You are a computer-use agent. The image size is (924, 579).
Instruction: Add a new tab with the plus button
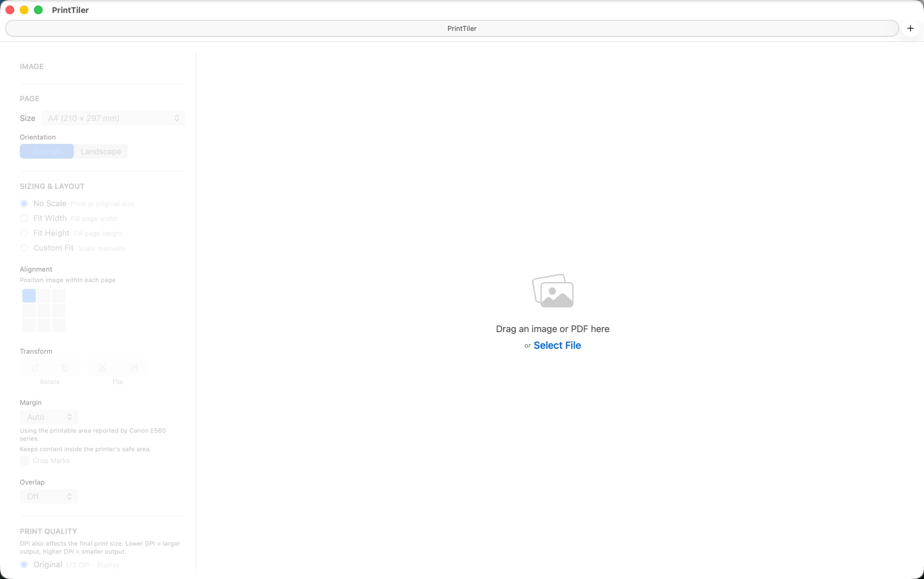910,28
